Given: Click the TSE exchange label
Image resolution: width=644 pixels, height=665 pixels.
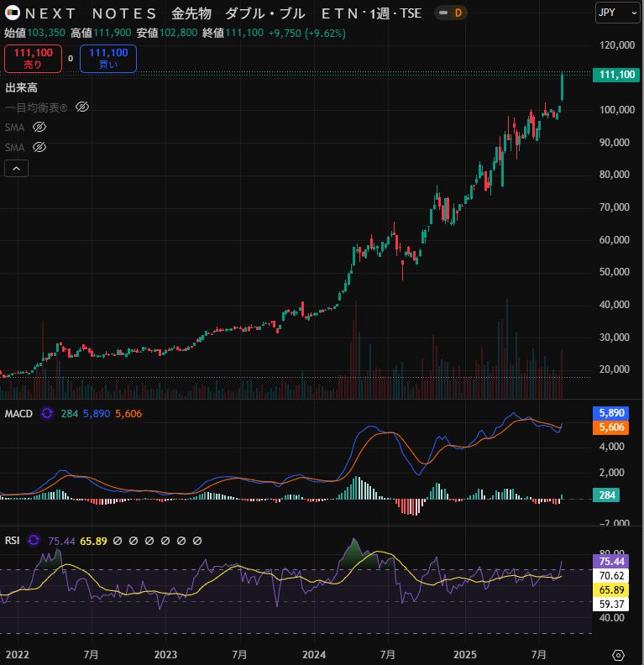Looking at the screenshot, I should pyautogui.click(x=411, y=13).
